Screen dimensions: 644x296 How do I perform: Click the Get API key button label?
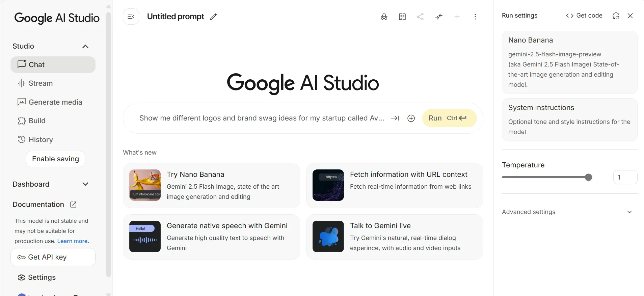click(47, 257)
